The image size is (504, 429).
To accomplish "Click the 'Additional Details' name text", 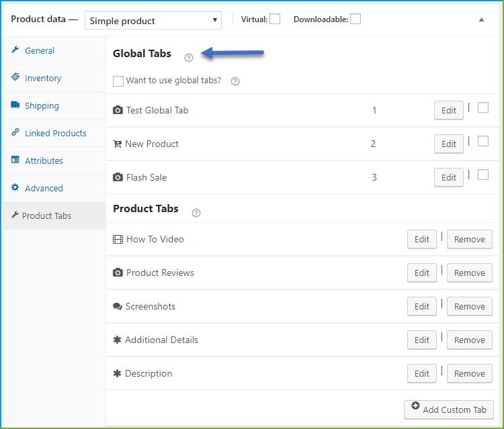I will [x=161, y=340].
